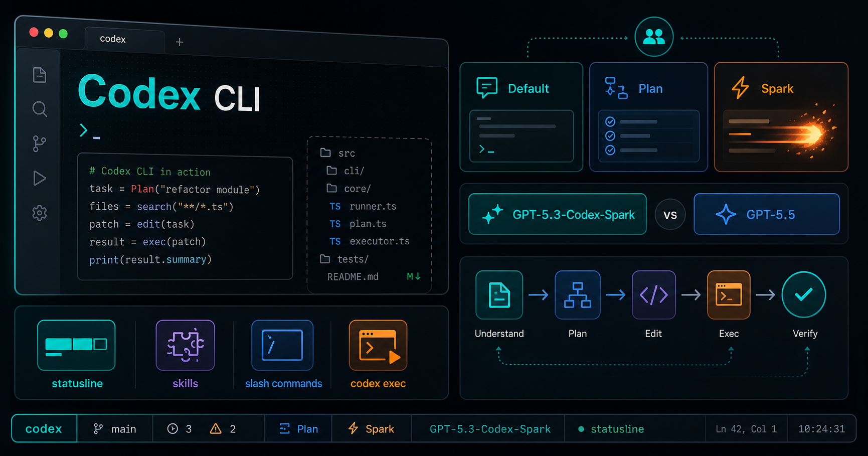
Task: Open the Plan card checklist preview
Action: tap(648, 136)
